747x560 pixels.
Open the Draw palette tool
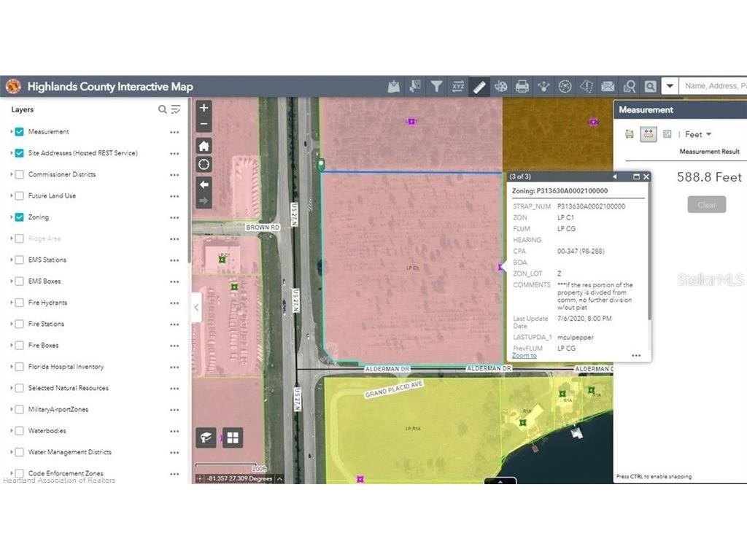[500, 87]
